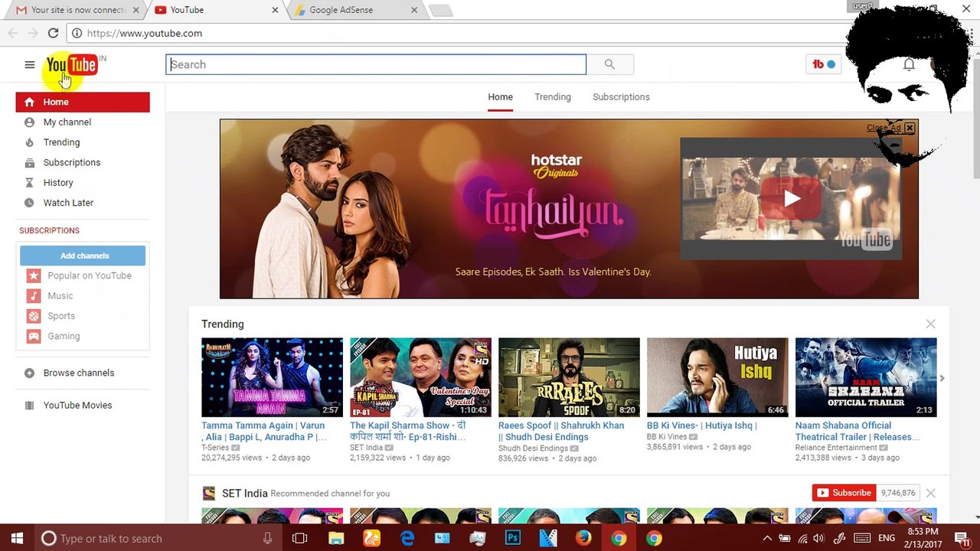Image resolution: width=980 pixels, height=551 pixels.
Task: Switch to the Google AdSense tab
Action: (355, 10)
